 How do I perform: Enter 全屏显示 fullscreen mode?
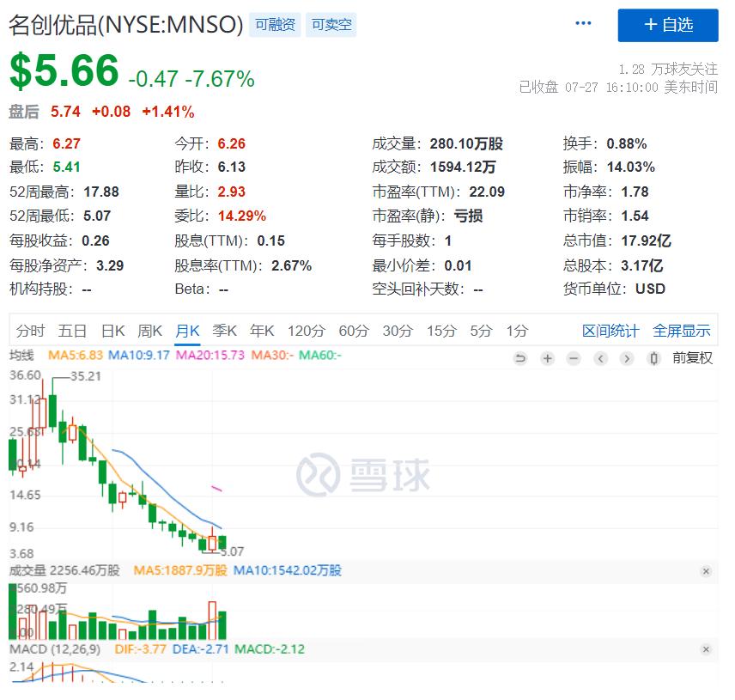click(x=682, y=330)
